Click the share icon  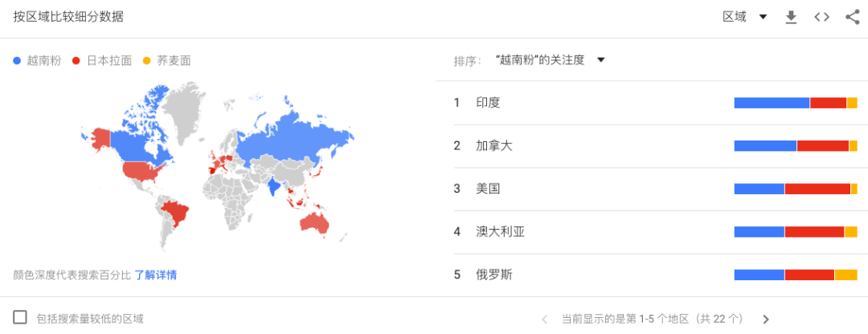coord(852,17)
